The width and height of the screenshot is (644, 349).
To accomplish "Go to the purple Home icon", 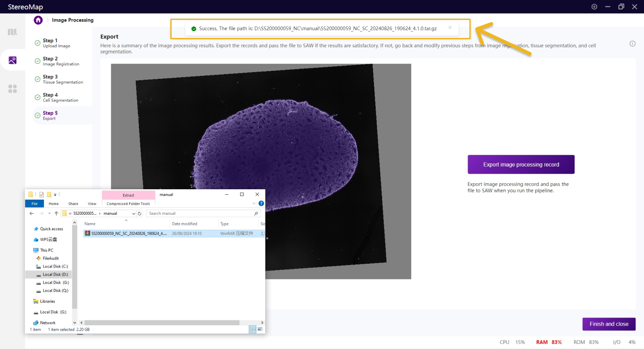I will (x=38, y=20).
